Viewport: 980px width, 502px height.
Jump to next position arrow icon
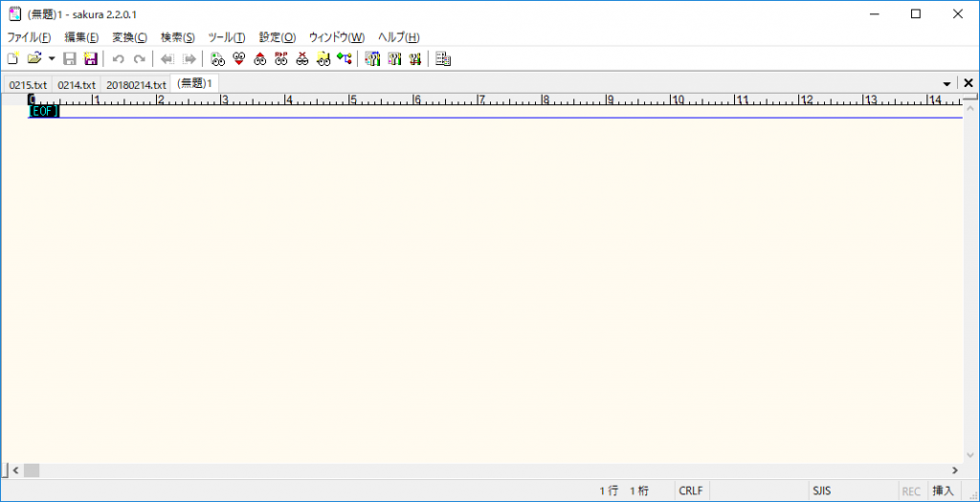tap(189, 59)
